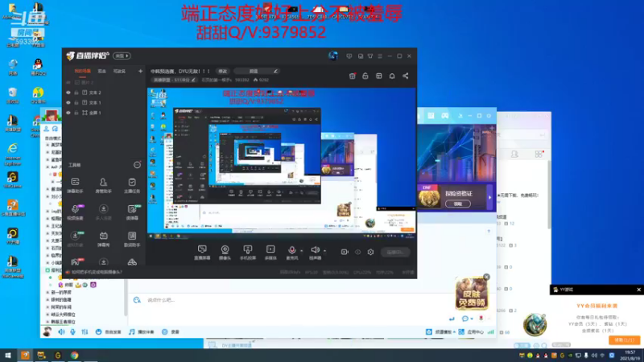Click the emoji icon in YY chat input
The height and width of the screenshot is (362, 644).
tap(137, 300)
